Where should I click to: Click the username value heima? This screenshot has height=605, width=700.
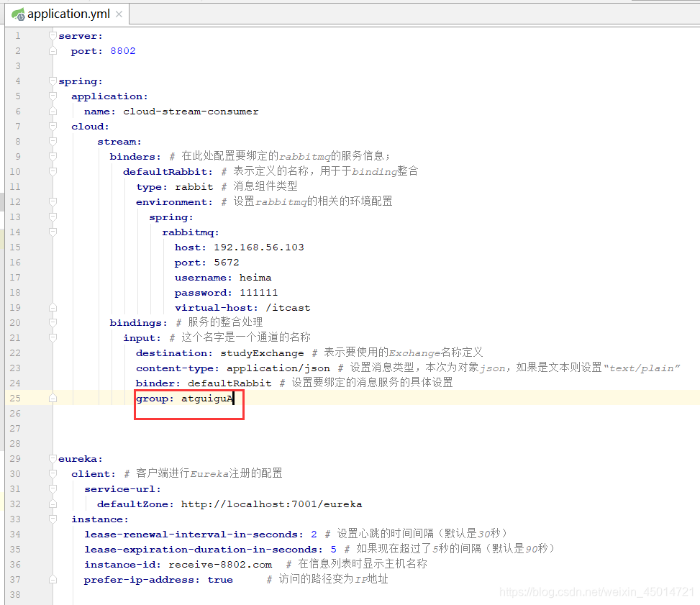255,277
